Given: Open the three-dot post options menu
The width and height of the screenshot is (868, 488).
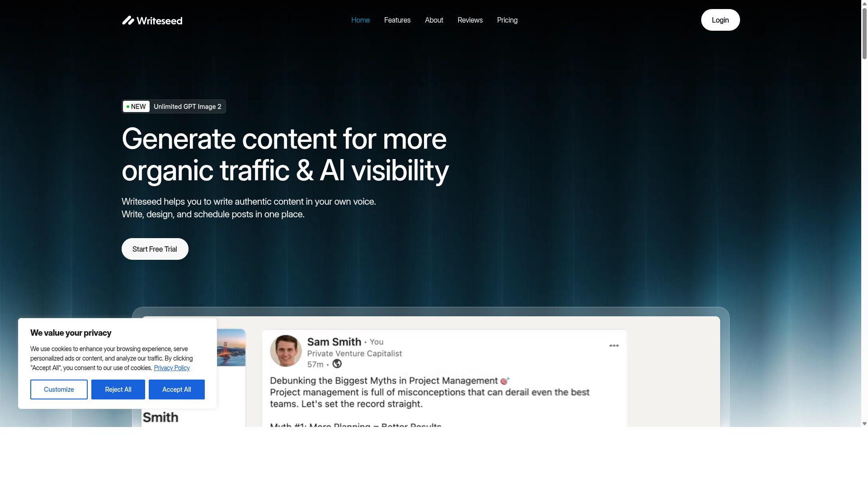Looking at the screenshot, I should [613, 346].
